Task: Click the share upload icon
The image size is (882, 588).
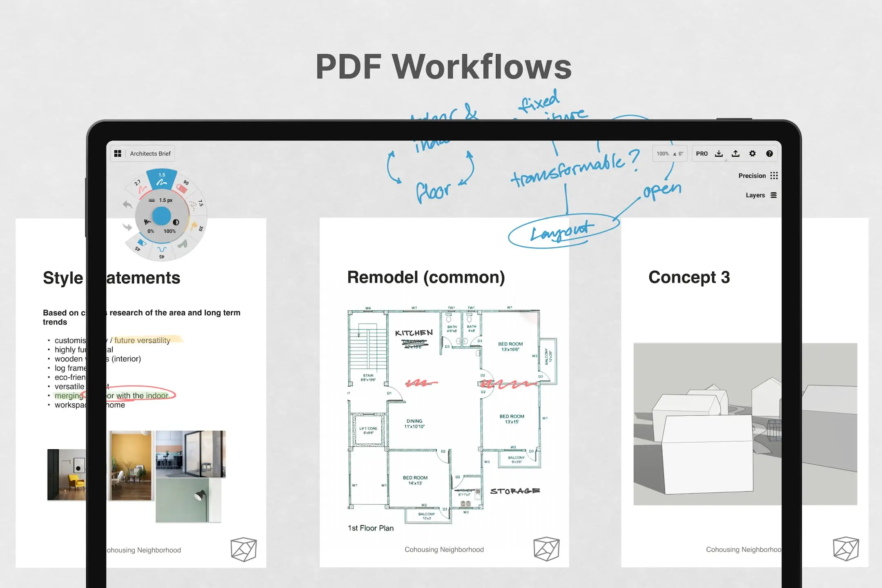Action: pyautogui.click(x=737, y=154)
